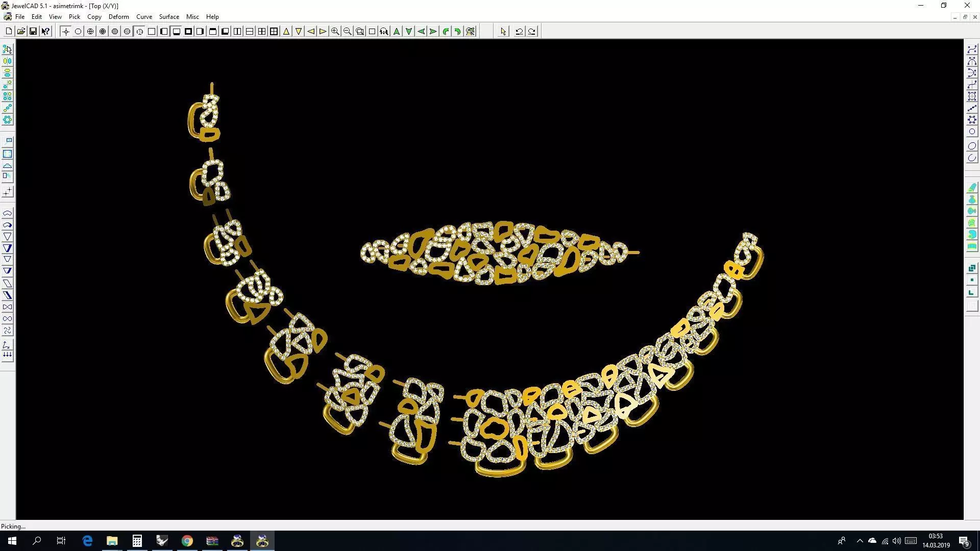Click the Zoom In magnifier icon
This screenshot has width=980, height=551.
[x=335, y=32]
